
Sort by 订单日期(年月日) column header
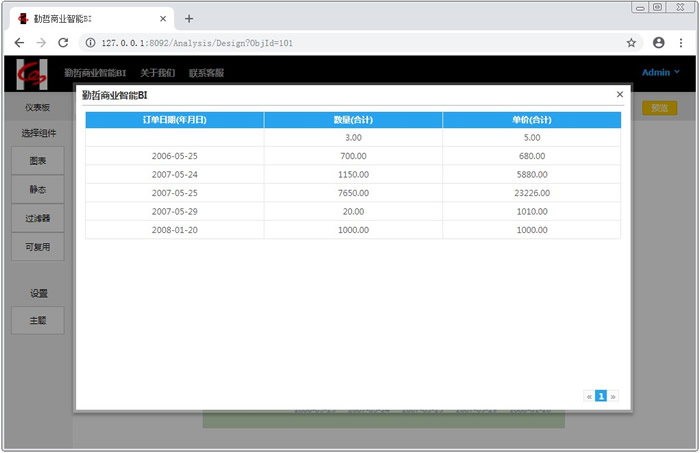(175, 120)
